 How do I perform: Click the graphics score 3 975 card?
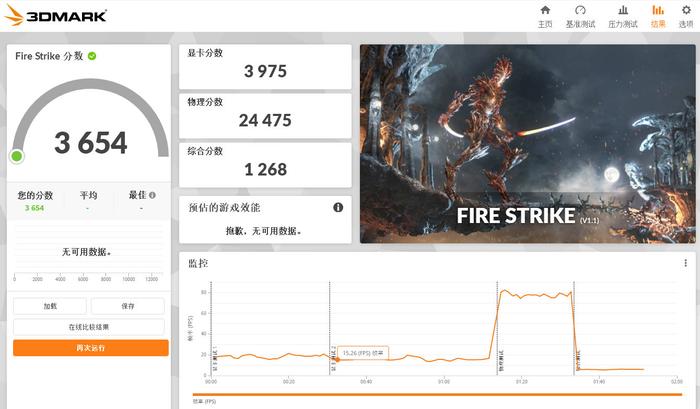pyautogui.click(x=265, y=67)
